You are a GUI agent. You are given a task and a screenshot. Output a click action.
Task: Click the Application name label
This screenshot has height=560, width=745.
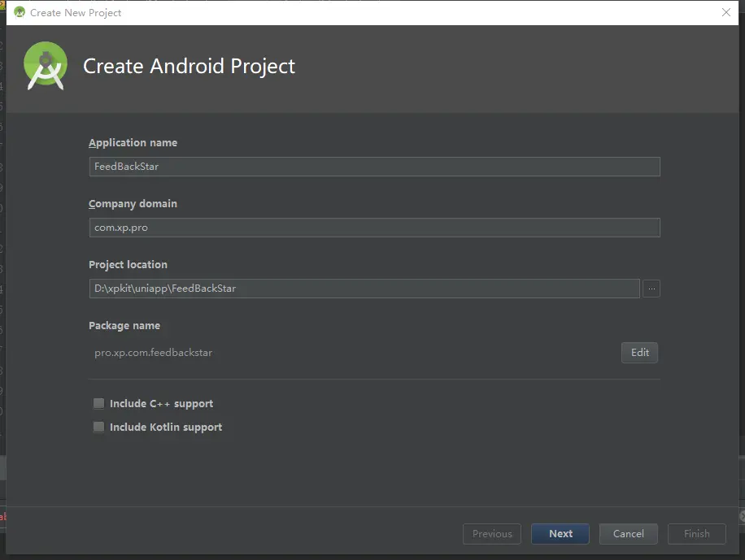click(133, 142)
